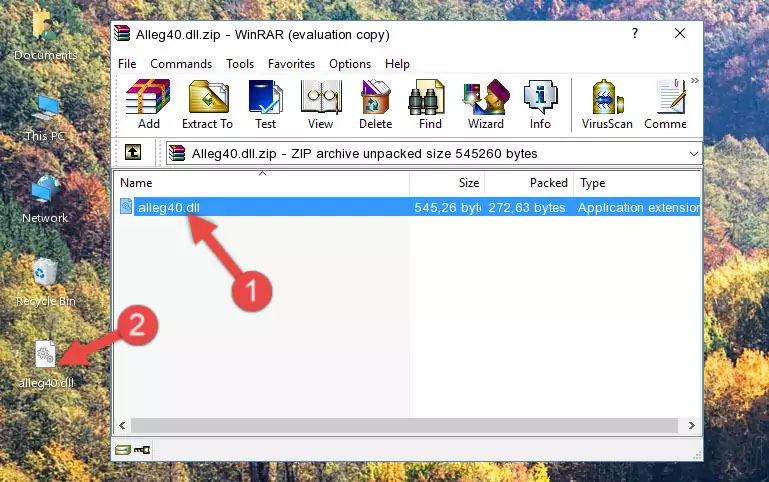The width and height of the screenshot is (769, 482).
Task: Click the 272,63 bytes packed value
Action: pyautogui.click(x=526, y=207)
